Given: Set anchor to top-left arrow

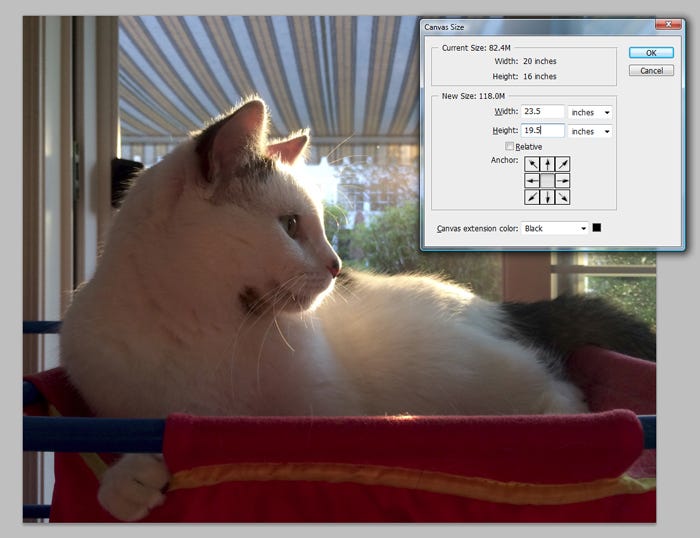Looking at the screenshot, I should (532, 164).
